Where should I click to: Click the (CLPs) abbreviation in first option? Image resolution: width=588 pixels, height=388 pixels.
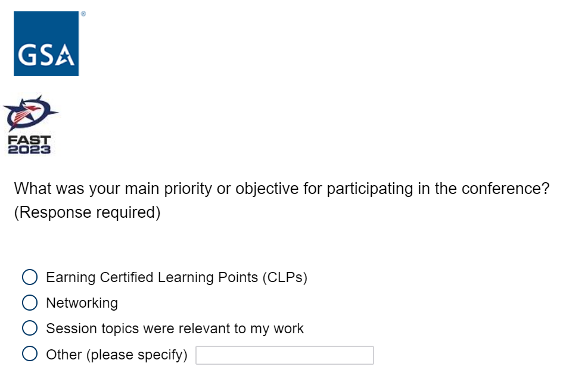(x=284, y=277)
